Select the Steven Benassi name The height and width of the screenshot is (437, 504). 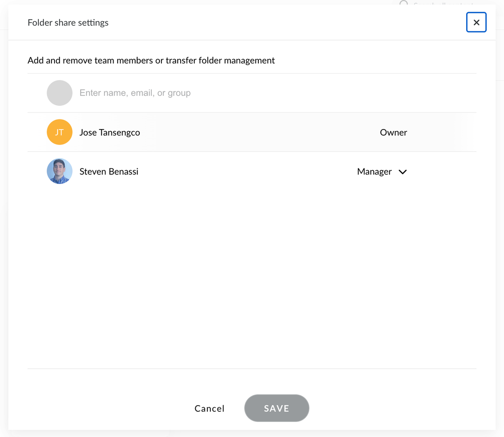pyautogui.click(x=109, y=172)
